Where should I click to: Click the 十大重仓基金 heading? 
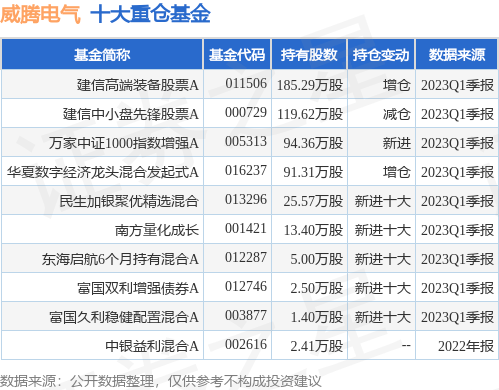tap(150, 14)
